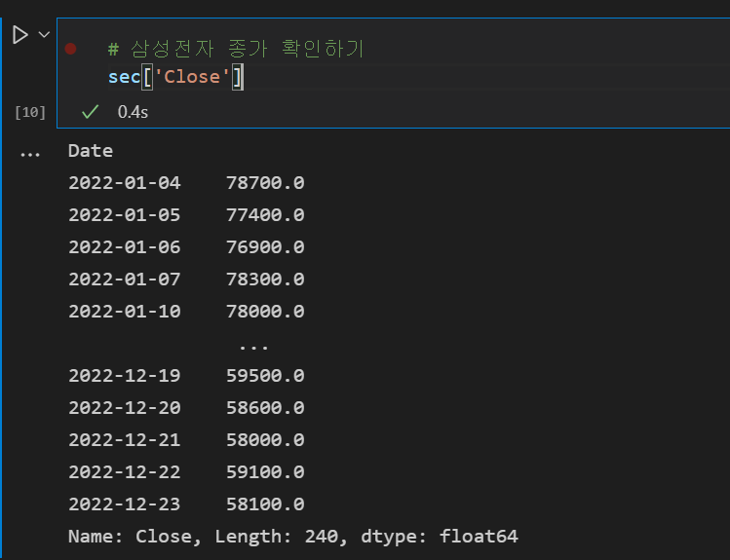Click execution count label [10]

[x=30, y=112]
